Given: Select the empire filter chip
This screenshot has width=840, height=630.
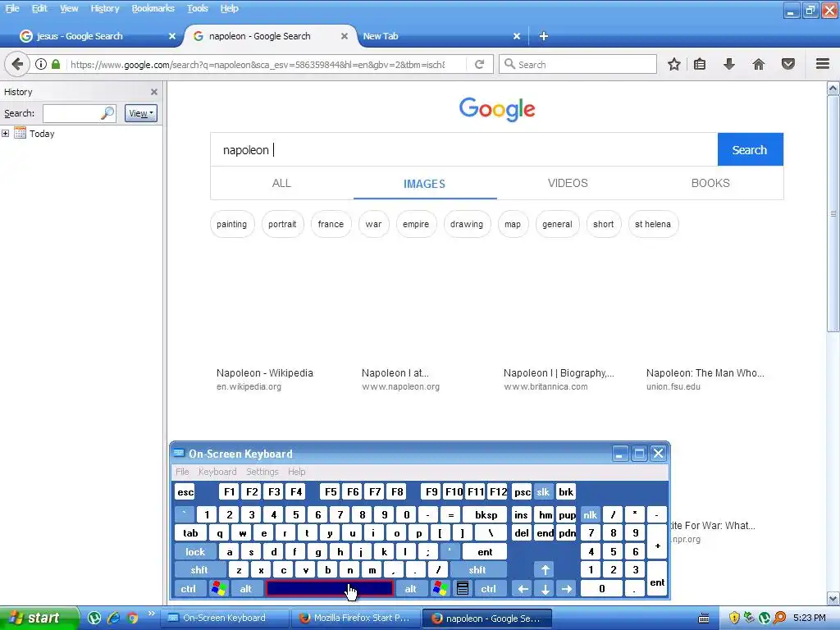Looking at the screenshot, I should coord(416,224).
